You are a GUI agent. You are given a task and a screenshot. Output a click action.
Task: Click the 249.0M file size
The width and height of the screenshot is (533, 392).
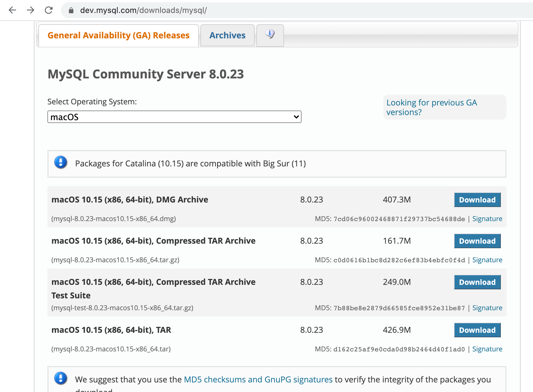[397, 282]
